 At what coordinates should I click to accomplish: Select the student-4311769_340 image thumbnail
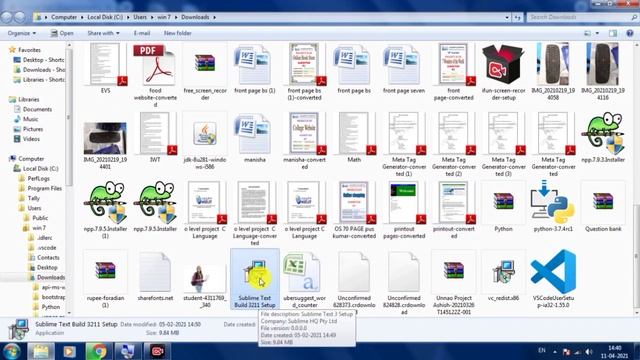(205, 278)
